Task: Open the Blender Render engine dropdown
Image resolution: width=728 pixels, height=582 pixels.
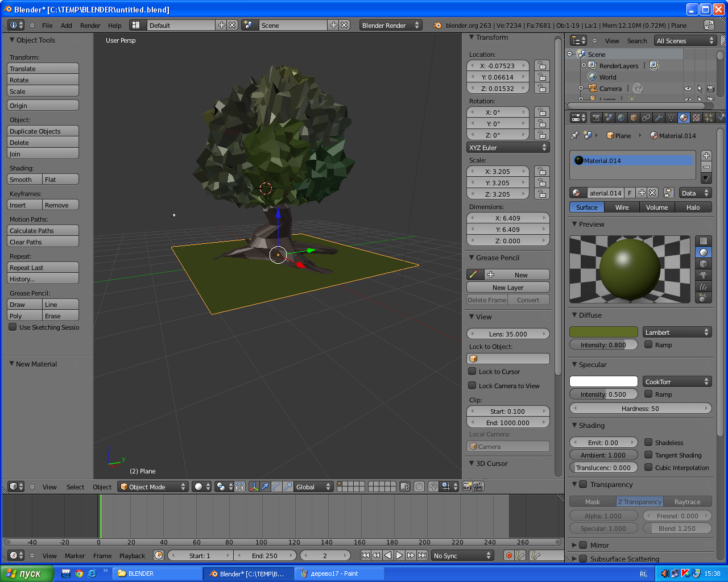Action: point(391,25)
